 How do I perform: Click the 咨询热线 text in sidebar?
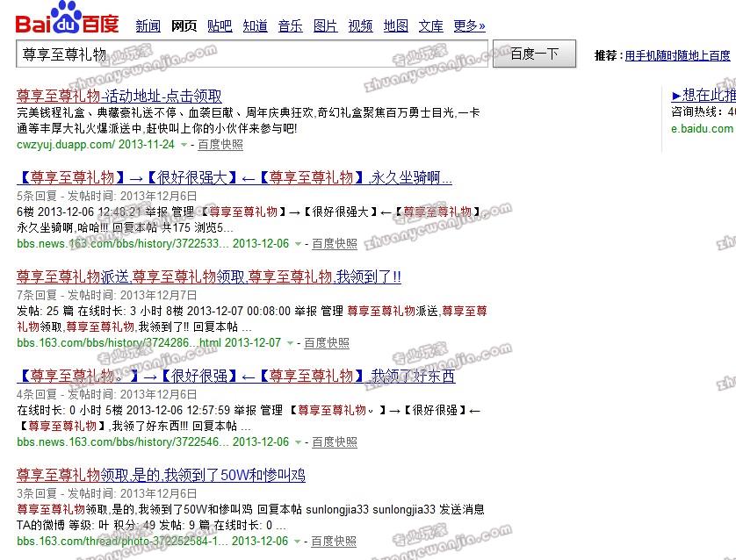pos(704,112)
